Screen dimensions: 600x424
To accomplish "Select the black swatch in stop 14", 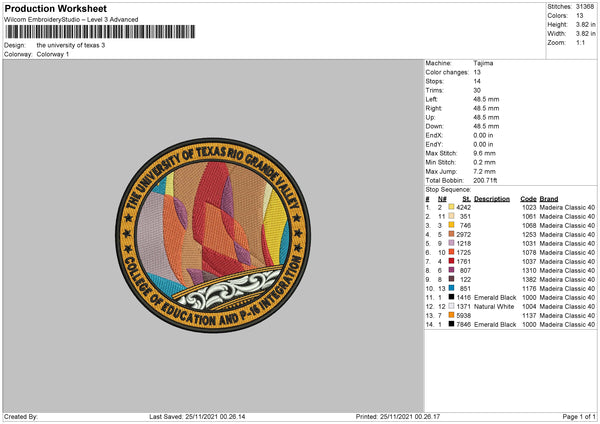I will 451,324.
